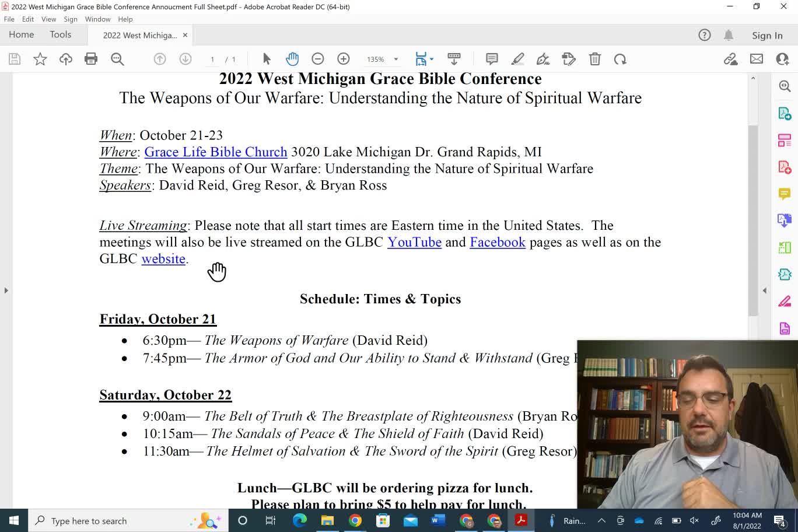Screen dimensions: 798x532
Task: Click the scrolling mode icon
Action: (454, 59)
